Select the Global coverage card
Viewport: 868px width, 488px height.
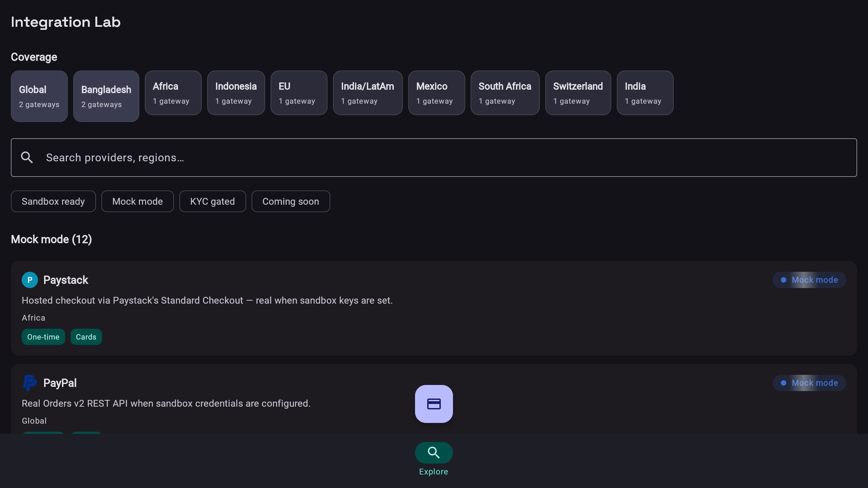coord(39,96)
